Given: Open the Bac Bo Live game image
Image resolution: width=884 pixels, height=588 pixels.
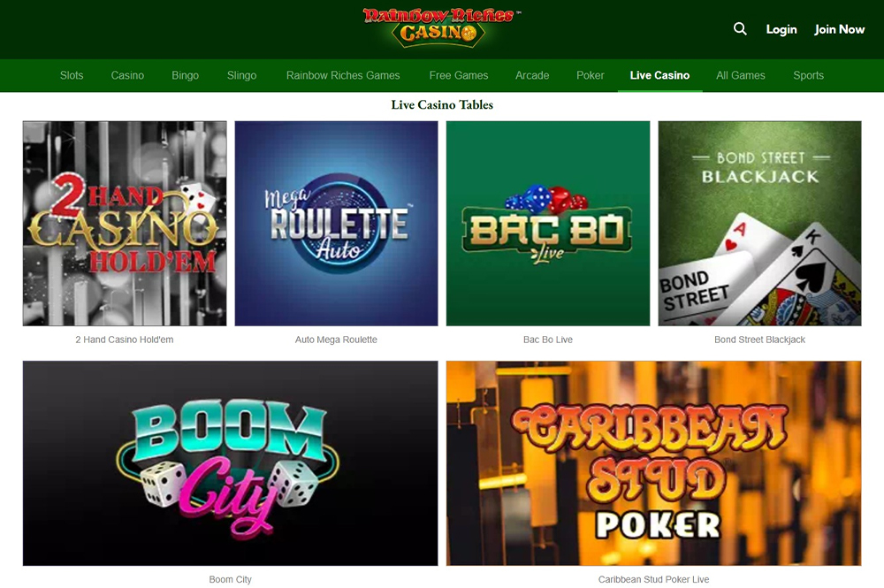Looking at the screenshot, I should pos(548,223).
